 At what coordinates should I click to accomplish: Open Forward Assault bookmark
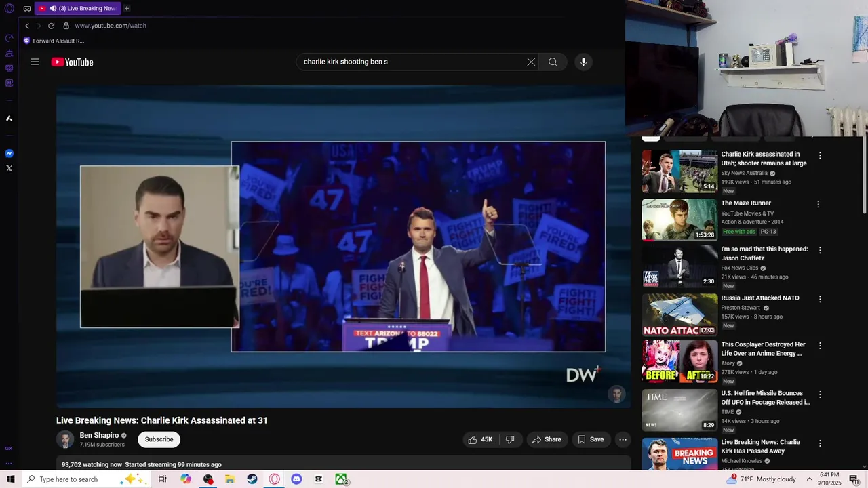54,41
